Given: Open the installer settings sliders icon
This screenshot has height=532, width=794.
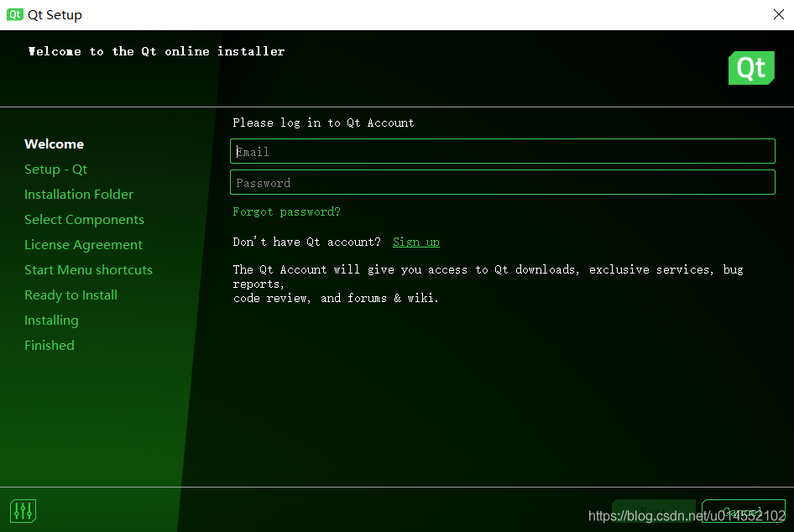Looking at the screenshot, I should tap(23, 510).
